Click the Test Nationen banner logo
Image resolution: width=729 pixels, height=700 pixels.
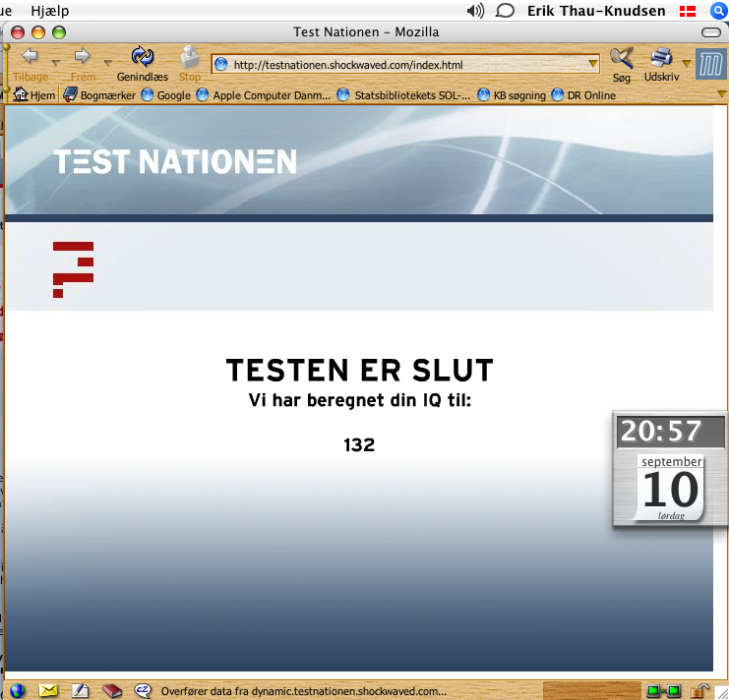pyautogui.click(x=175, y=161)
